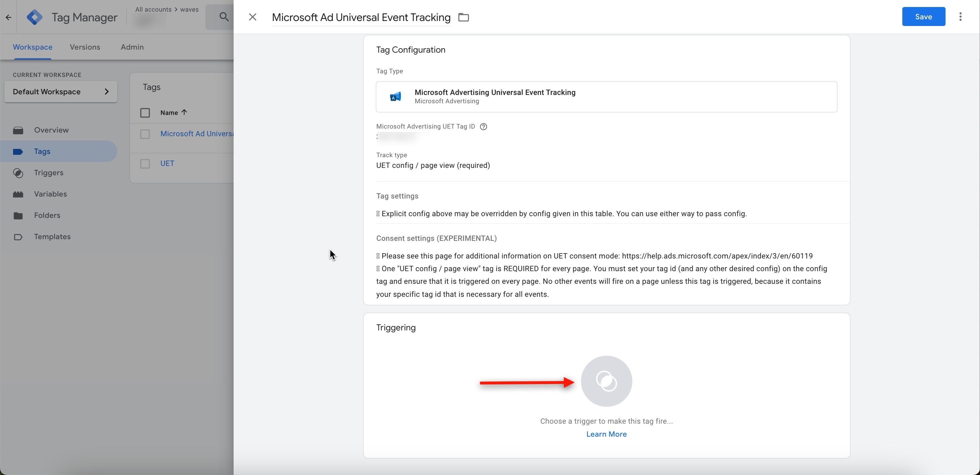Click the Triggering section heading
980x475 pixels.
[x=396, y=327]
